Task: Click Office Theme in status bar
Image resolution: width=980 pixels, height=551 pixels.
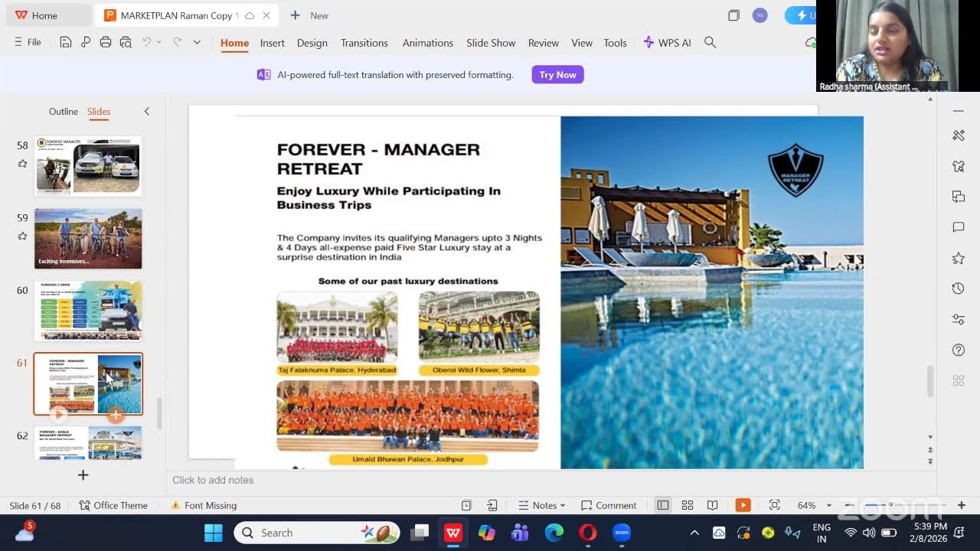Action: (x=113, y=505)
